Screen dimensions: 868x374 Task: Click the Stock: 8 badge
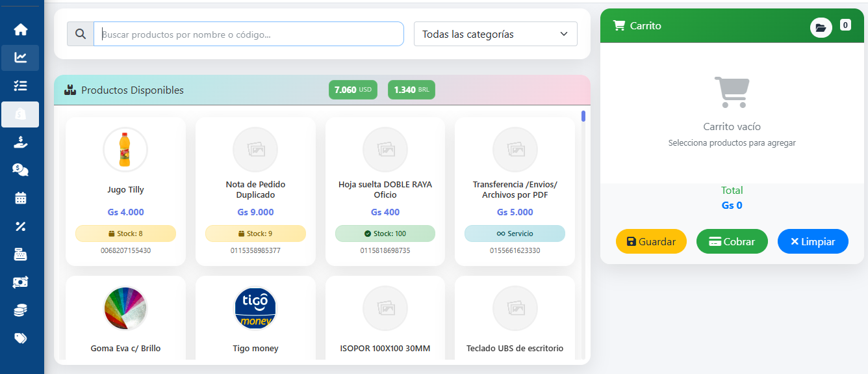(x=125, y=234)
